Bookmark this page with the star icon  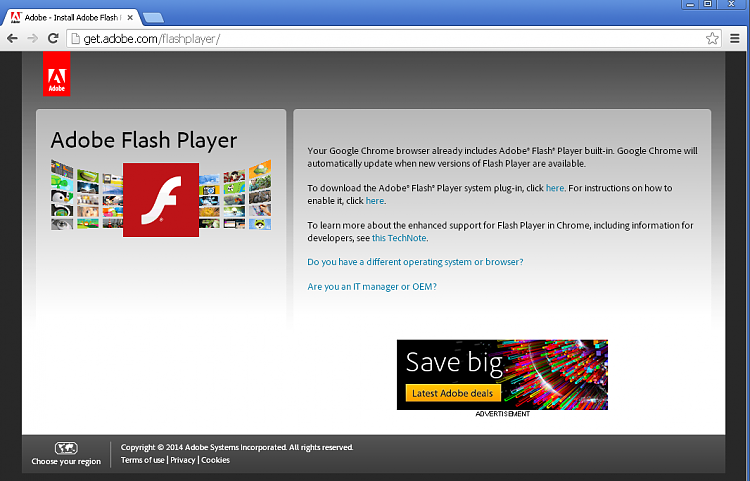(712, 39)
